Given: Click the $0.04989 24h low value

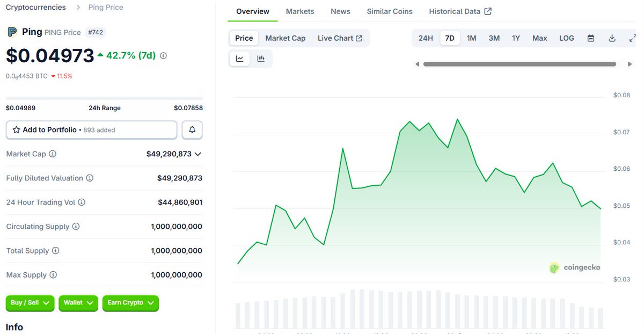Looking at the screenshot, I should click(x=20, y=108).
